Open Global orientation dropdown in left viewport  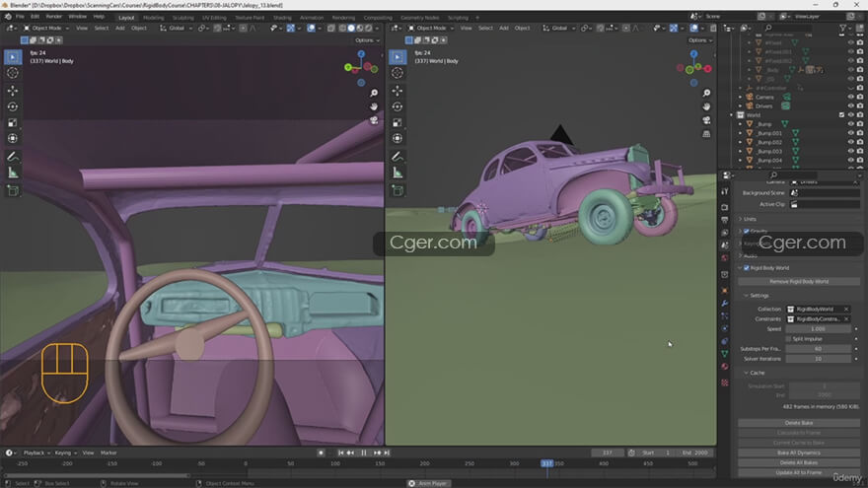(174, 29)
